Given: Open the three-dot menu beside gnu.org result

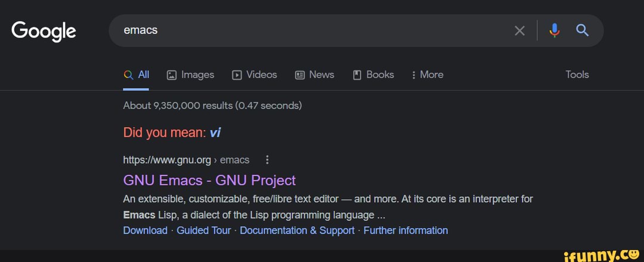Looking at the screenshot, I should click(267, 159).
